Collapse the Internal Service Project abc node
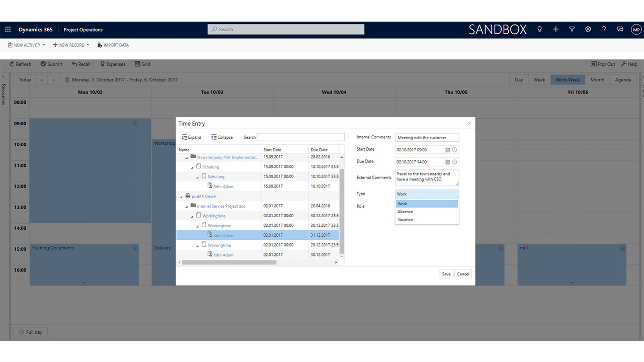Screen dimensions: 644x362 pos(187,206)
